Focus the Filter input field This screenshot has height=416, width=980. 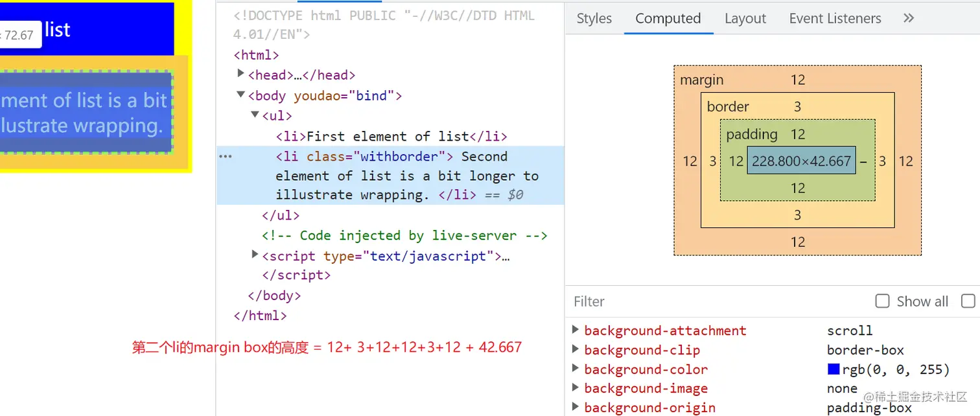(x=719, y=301)
